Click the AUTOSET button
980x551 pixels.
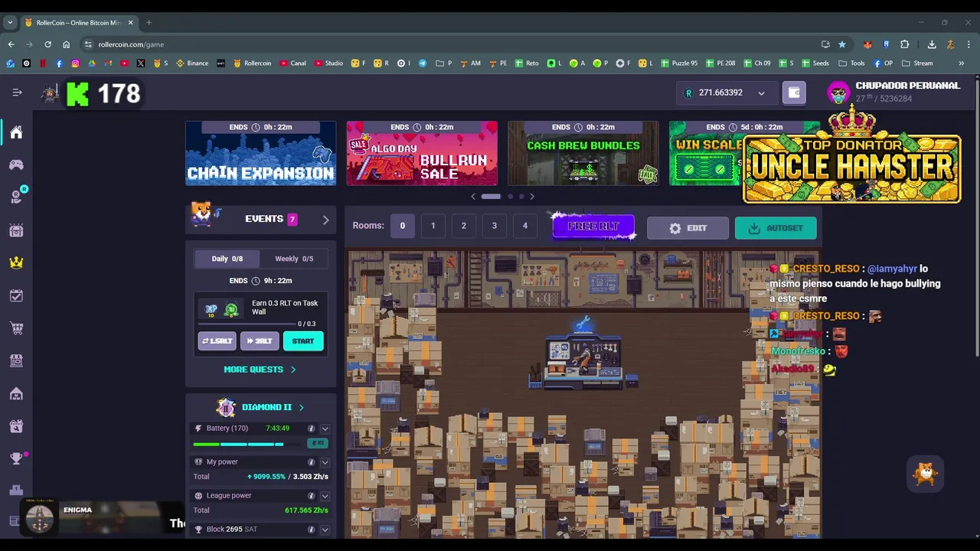(x=776, y=228)
